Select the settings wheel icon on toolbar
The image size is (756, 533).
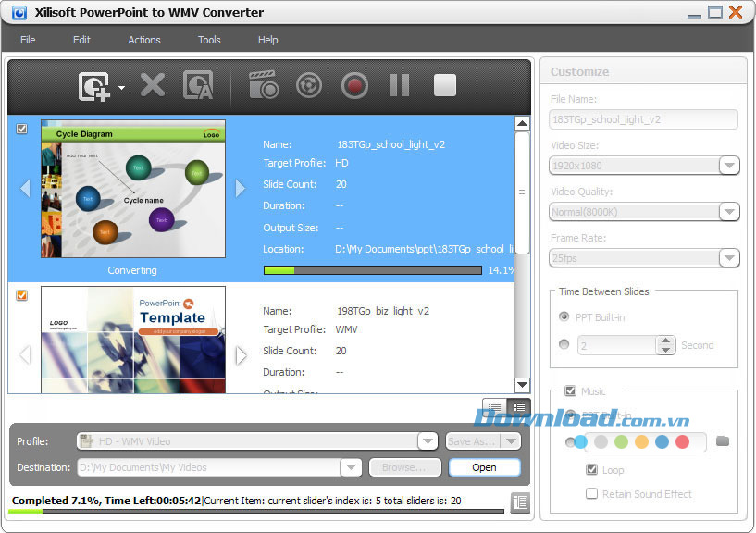[x=308, y=85]
